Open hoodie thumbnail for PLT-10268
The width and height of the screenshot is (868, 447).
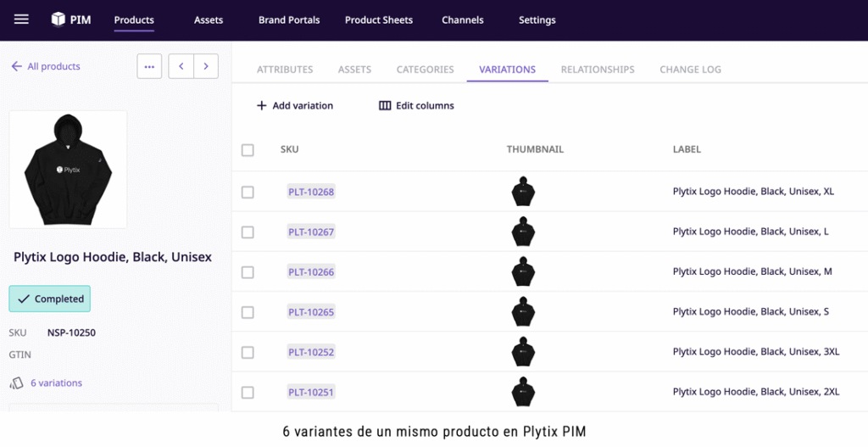coord(523,192)
